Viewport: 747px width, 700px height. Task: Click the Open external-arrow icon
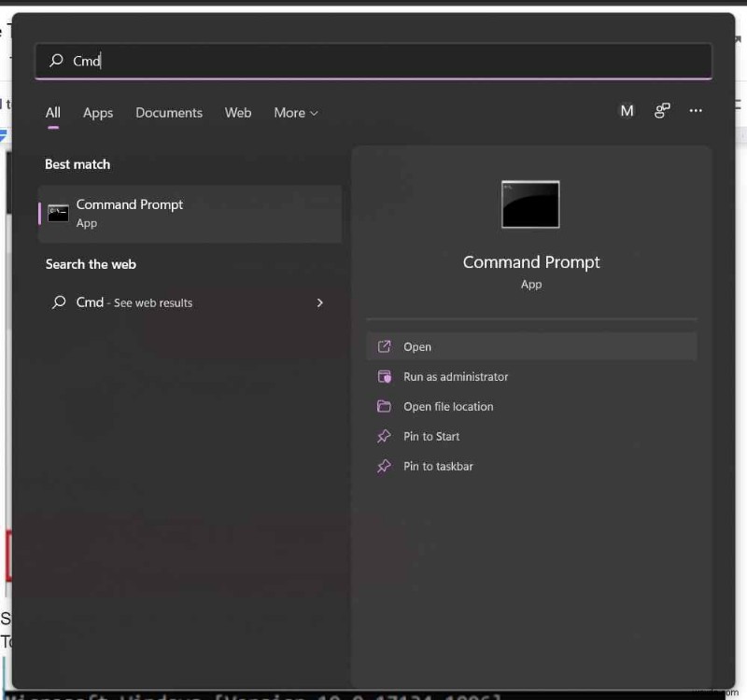(x=384, y=346)
